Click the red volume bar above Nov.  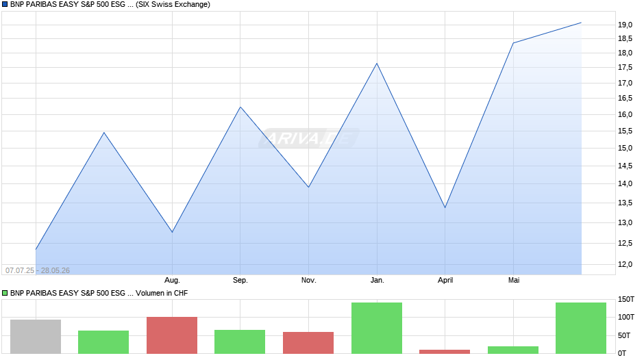[308, 343]
